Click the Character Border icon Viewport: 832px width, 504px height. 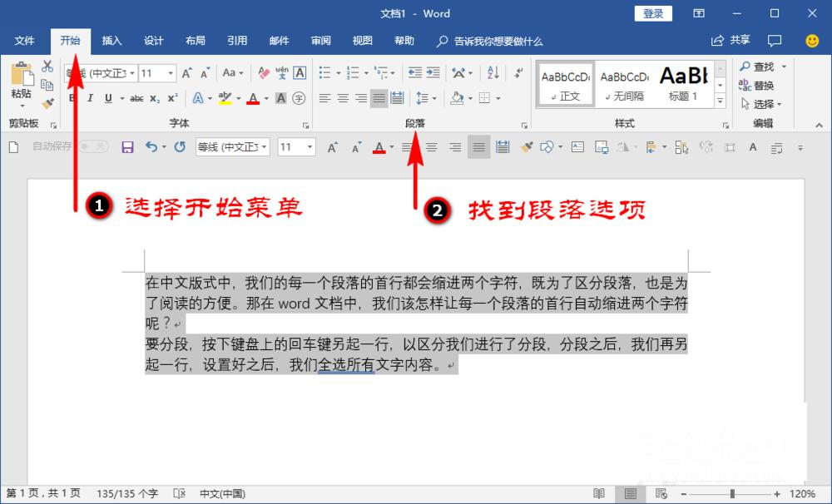coord(300,72)
